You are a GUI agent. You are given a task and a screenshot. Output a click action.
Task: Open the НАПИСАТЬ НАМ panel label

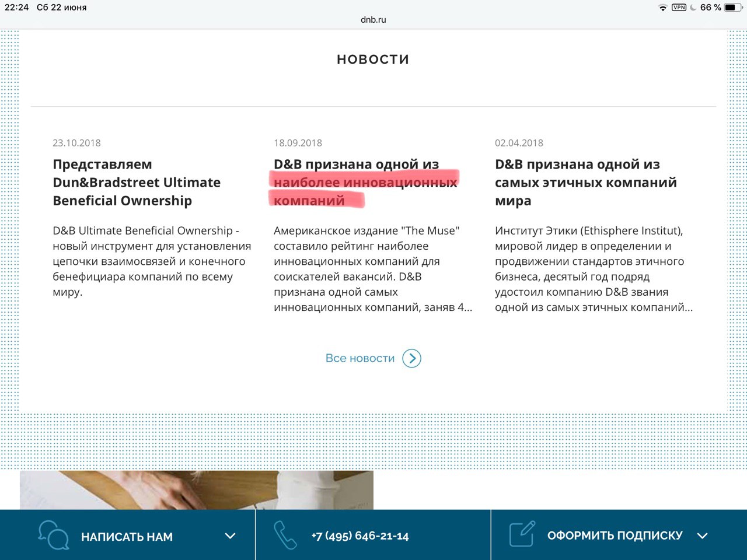pyautogui.click(x=127, y=537)
